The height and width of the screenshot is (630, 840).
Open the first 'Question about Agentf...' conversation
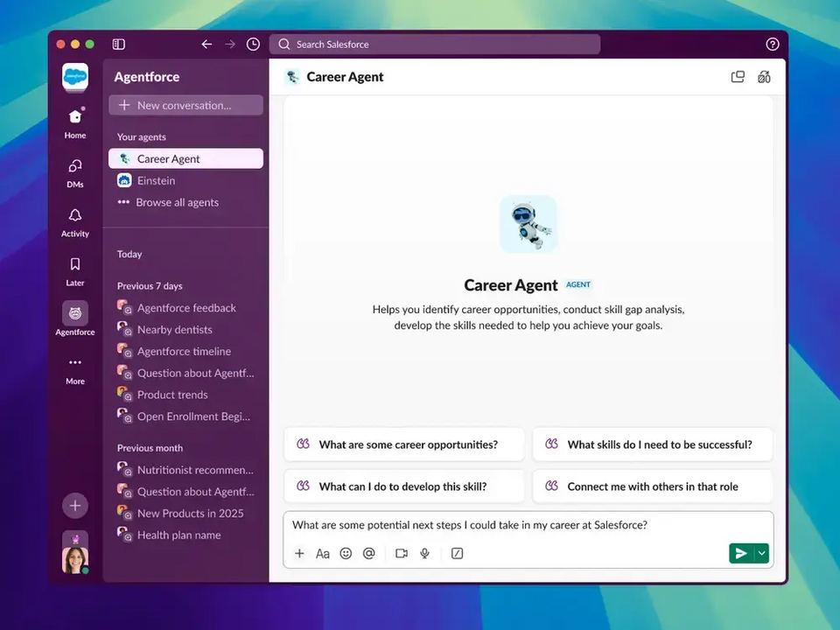pos(185,373)
